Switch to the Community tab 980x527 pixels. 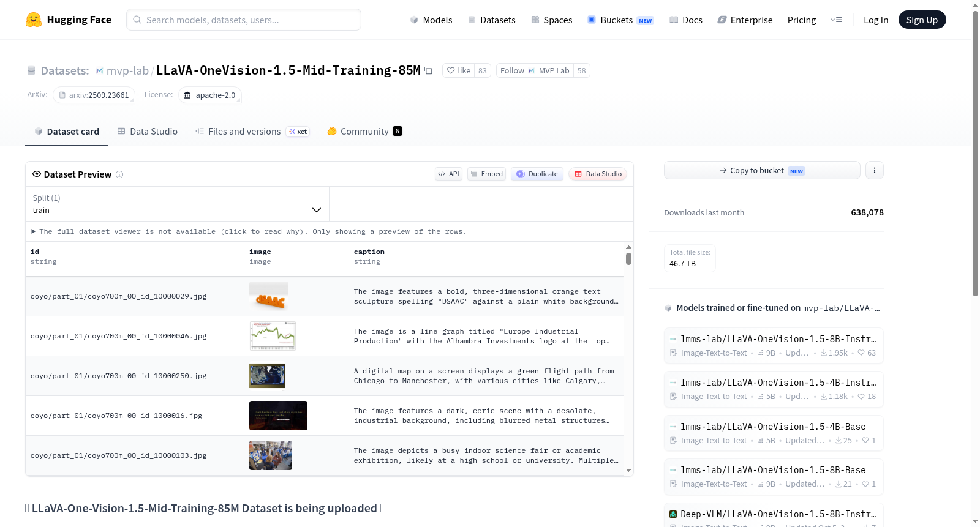pyautogui.click(x=364, y=132)
